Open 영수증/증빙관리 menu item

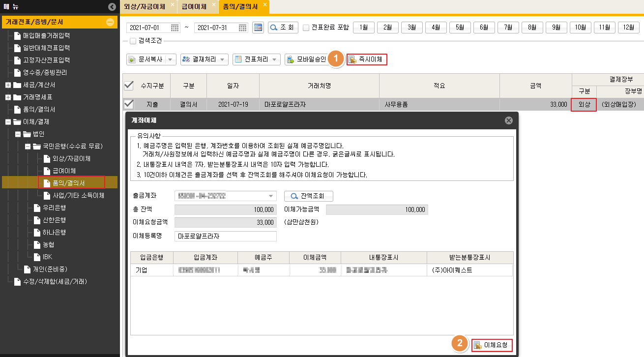pos(45,72)
